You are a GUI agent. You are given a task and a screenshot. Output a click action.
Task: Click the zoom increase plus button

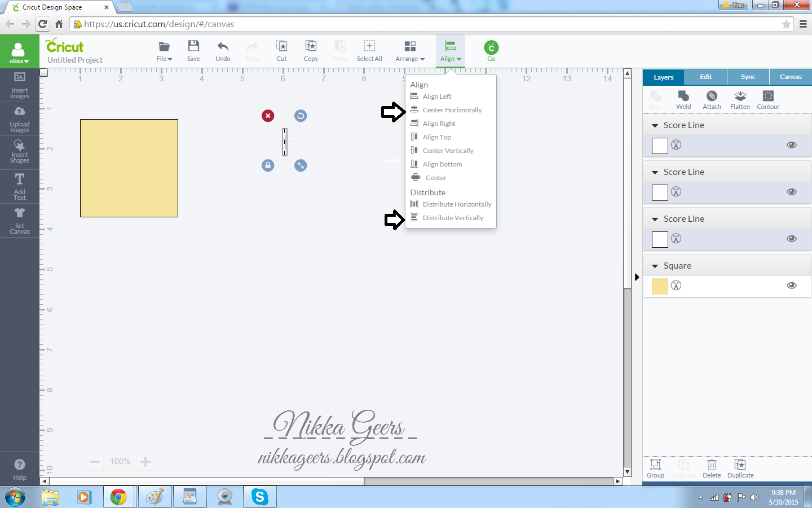click(x=145, y=461)
